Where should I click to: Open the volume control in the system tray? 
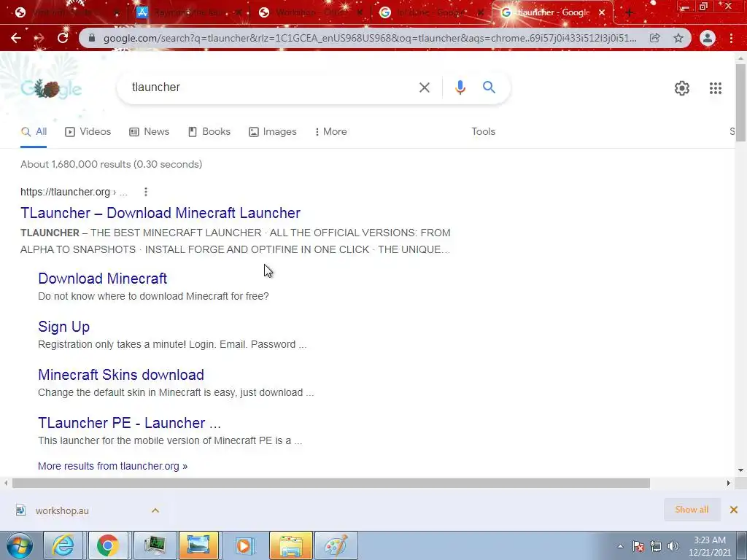pyautogui.click(x=673, y=546)
